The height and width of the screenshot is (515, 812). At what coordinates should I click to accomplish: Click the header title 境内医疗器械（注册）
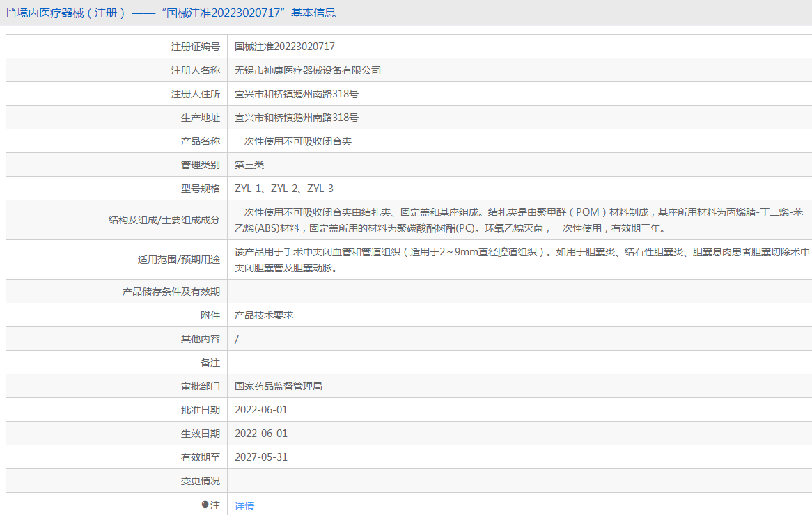tap(72, 13)
